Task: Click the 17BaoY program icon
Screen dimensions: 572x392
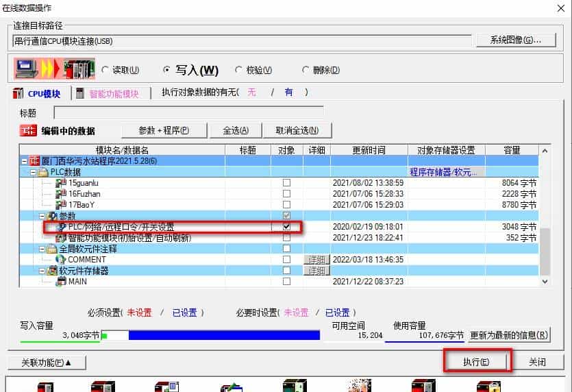Action: [61, 205]
